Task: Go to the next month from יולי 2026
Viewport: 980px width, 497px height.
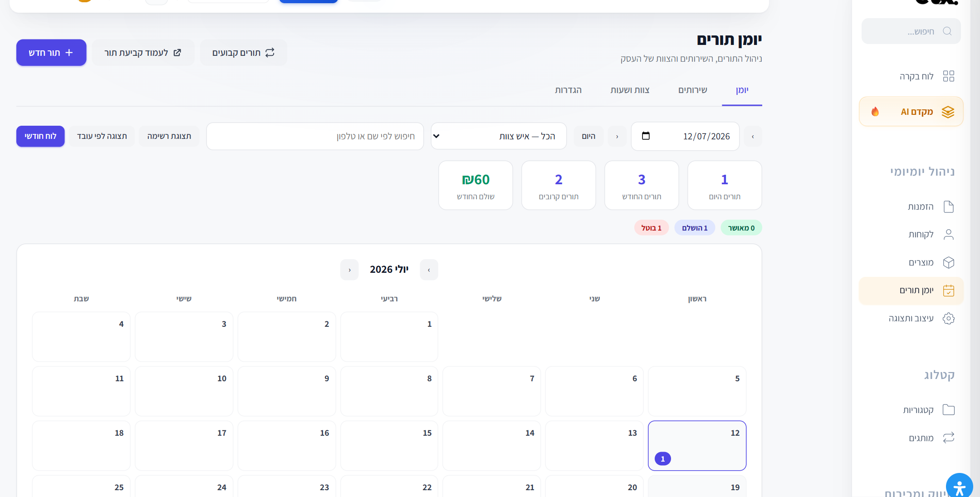Action: [x=349, y=270]
